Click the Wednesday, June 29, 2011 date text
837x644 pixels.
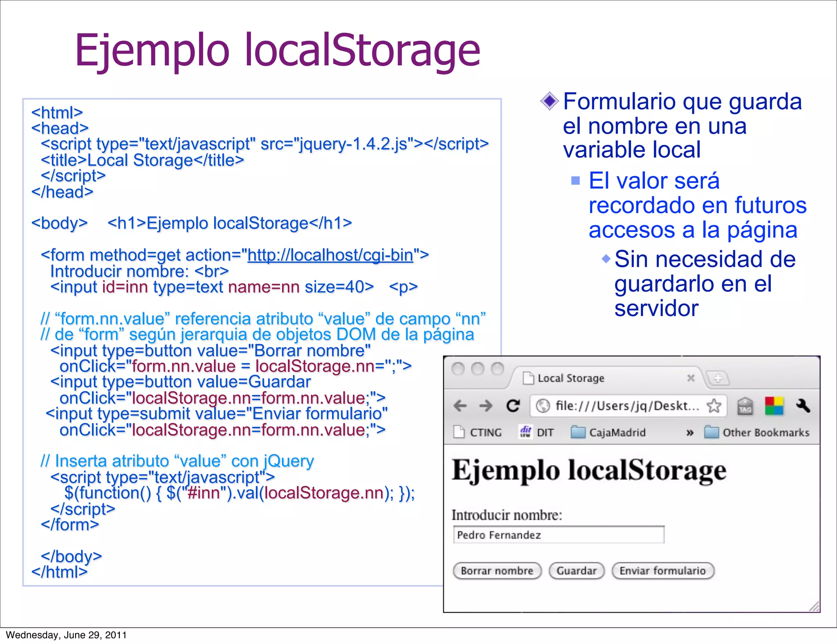pyautogui.click(x=66, y=635)
